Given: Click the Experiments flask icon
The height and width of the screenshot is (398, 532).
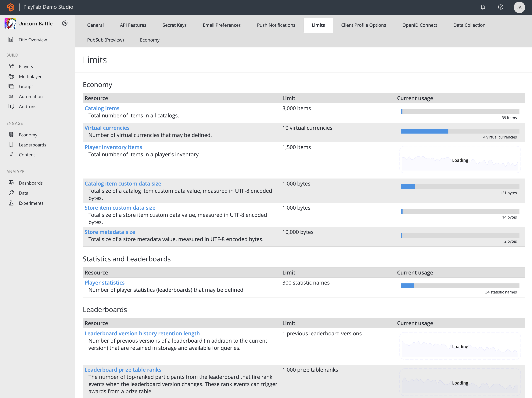Looking at the screenshot, I should point(11,203).
